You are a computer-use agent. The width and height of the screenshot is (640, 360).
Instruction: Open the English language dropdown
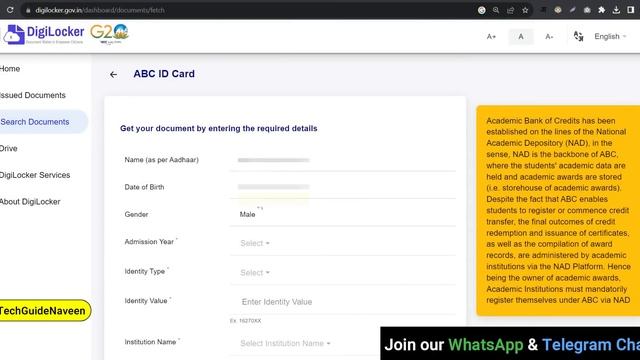[610, 36]
